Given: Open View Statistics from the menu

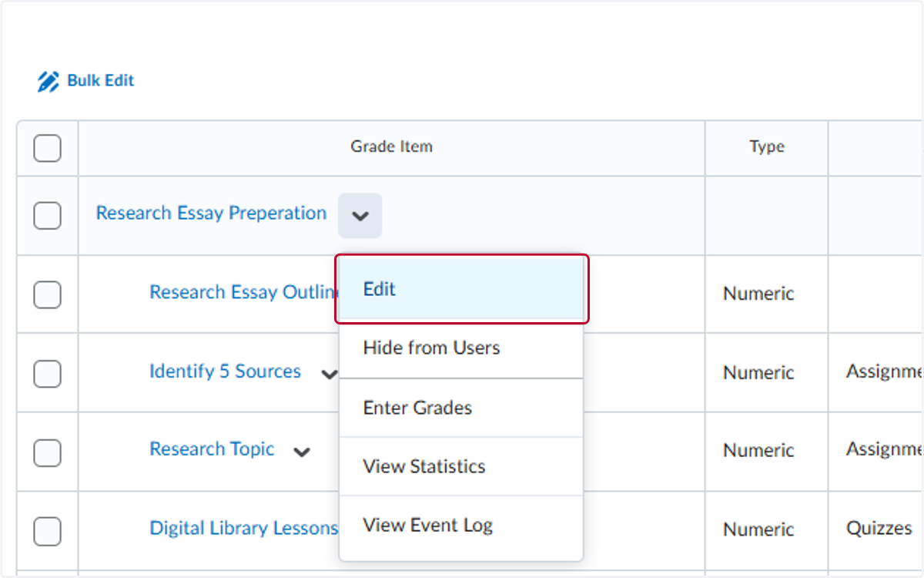Looking at the screenshot, I should tap(461, 466).
